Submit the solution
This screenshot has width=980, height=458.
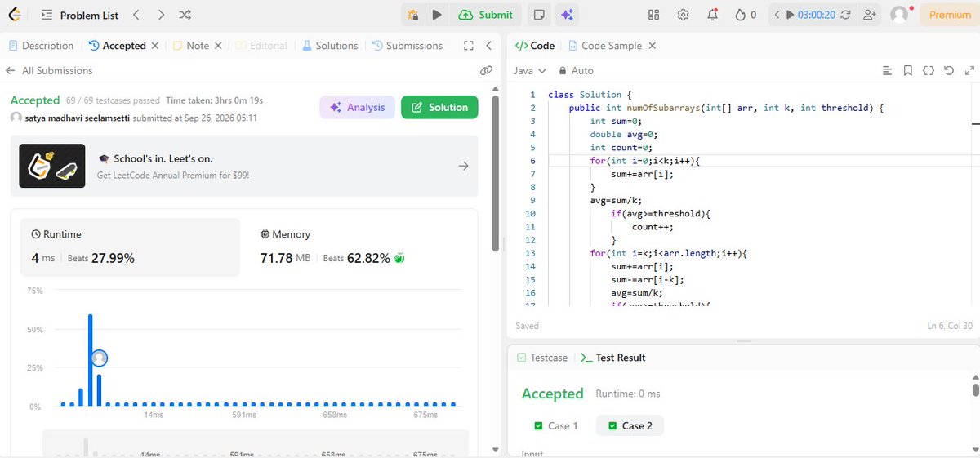(486, 15)
